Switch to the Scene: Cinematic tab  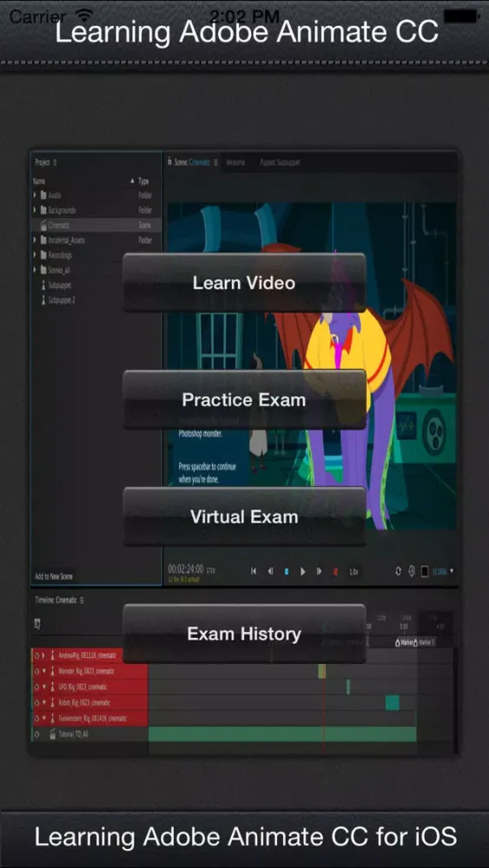coord(192,162)
